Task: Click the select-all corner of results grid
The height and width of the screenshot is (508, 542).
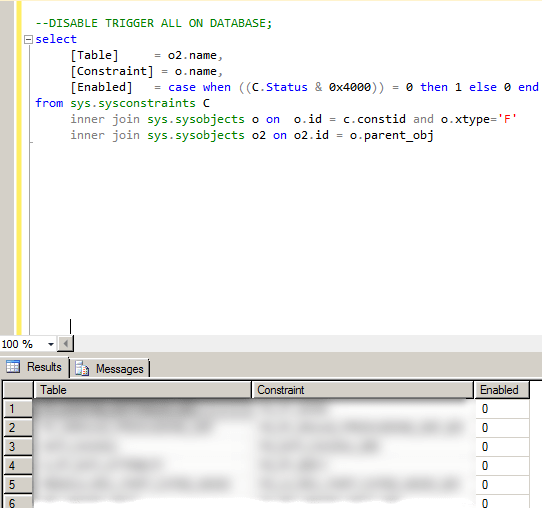Action: pyautogui.click(x=18, y=390)
